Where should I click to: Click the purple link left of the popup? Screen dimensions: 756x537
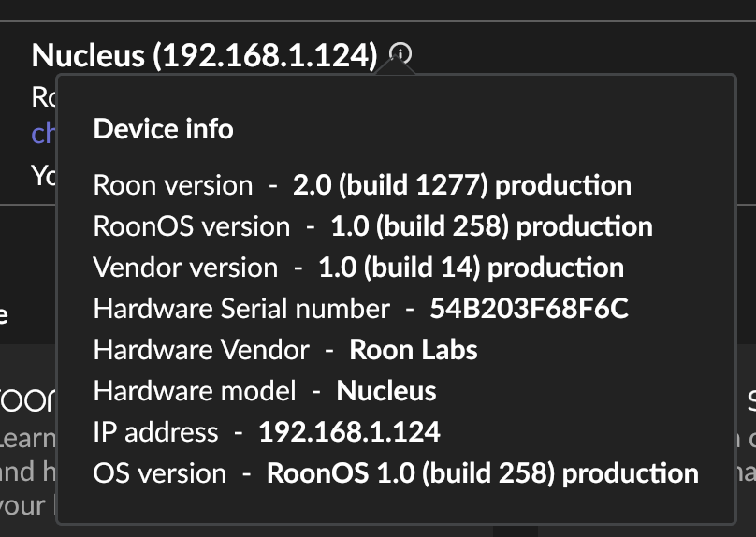click(x=44, y=134)
